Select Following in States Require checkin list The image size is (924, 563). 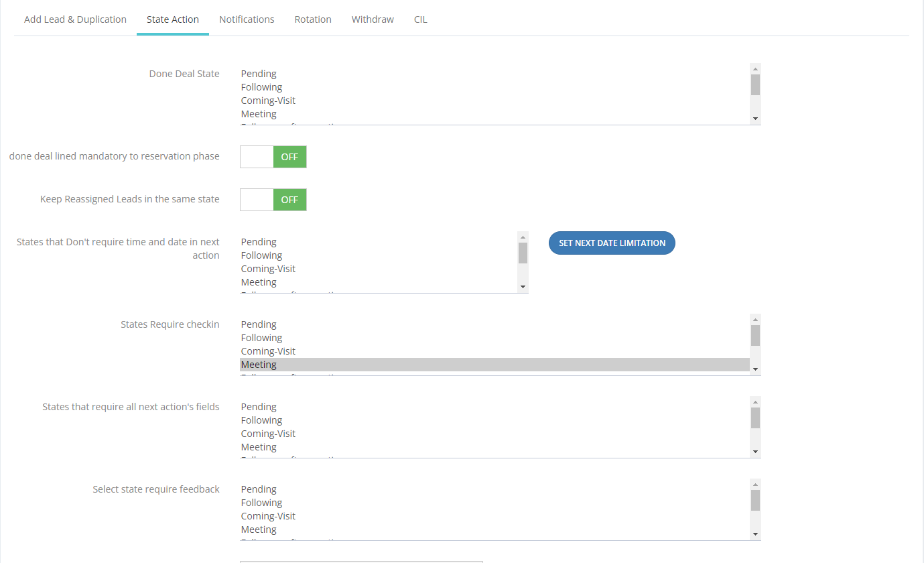point(494,338)
